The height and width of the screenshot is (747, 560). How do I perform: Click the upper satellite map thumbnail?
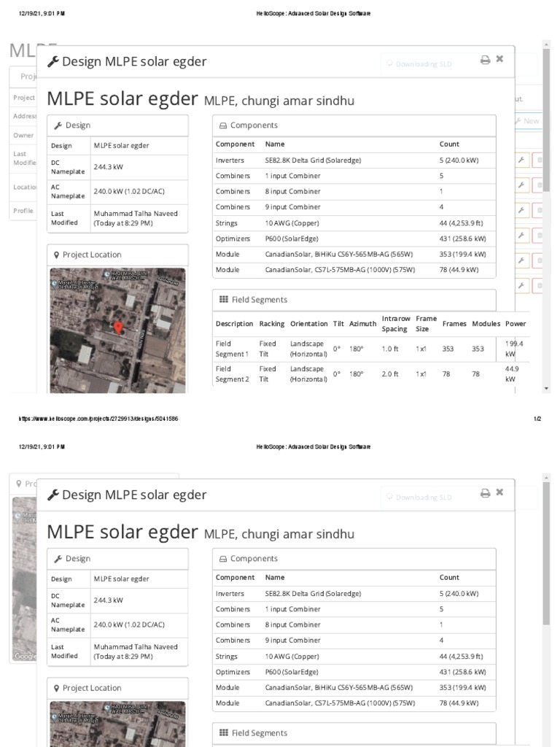coord(117,330)
